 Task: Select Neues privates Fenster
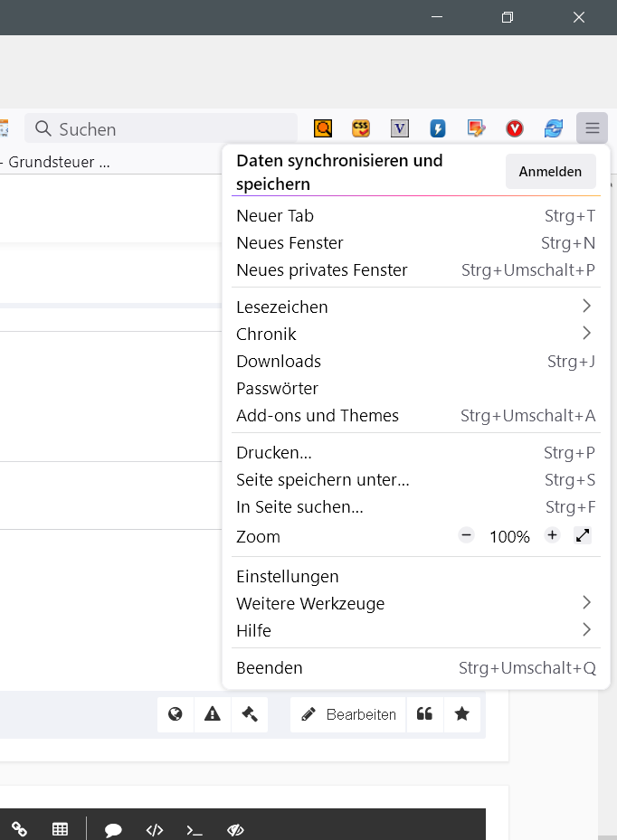pyautogui.click(x=322, y=270)
